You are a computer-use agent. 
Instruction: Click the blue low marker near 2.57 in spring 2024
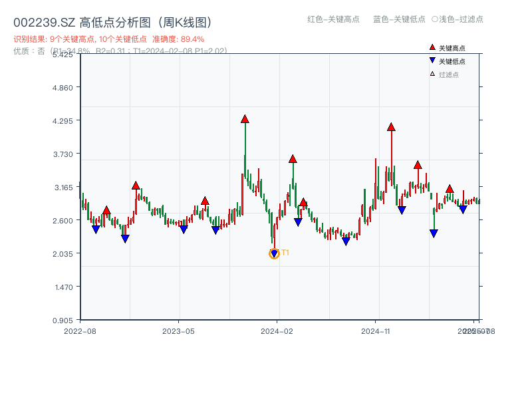[x=298, y=222]
